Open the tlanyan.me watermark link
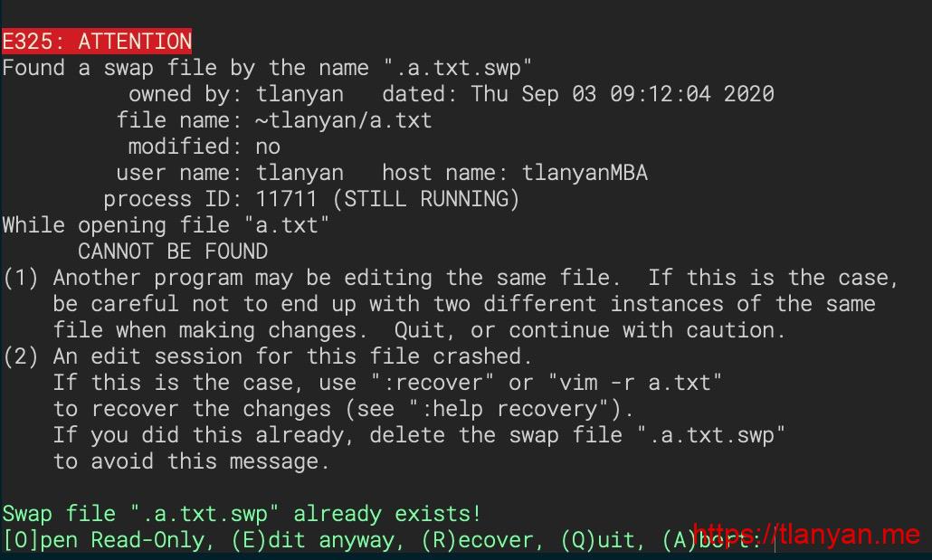Image resolution: width=932 pixels, height=560 pixels. point(805,535)
